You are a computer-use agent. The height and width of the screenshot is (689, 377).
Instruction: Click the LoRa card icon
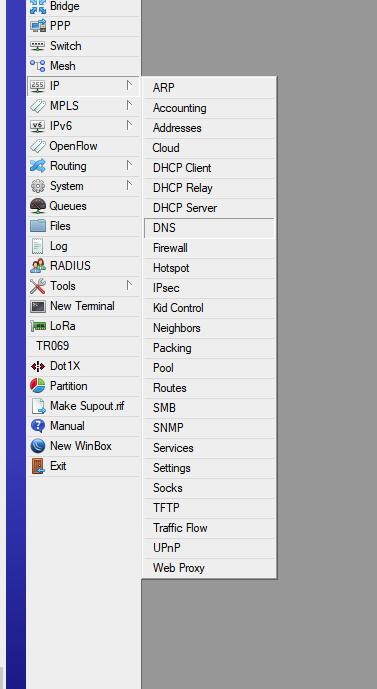pyautogui.click(x=38, y=326)
